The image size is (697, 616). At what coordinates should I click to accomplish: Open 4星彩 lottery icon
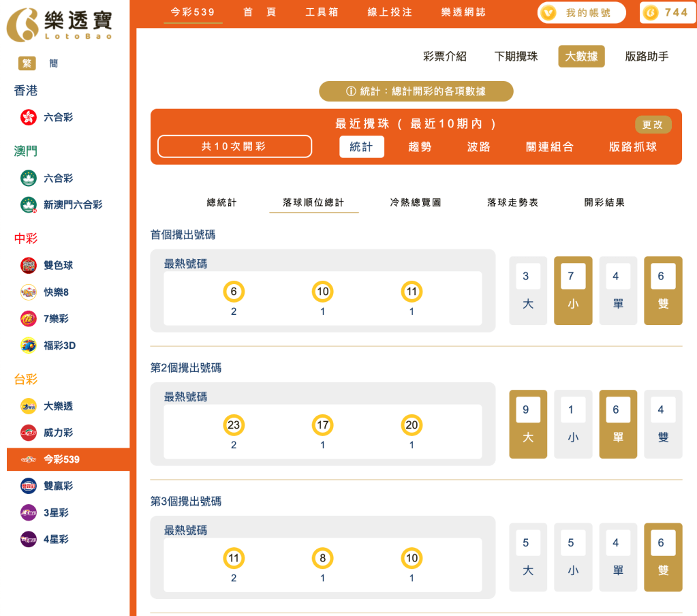(29, 539)
